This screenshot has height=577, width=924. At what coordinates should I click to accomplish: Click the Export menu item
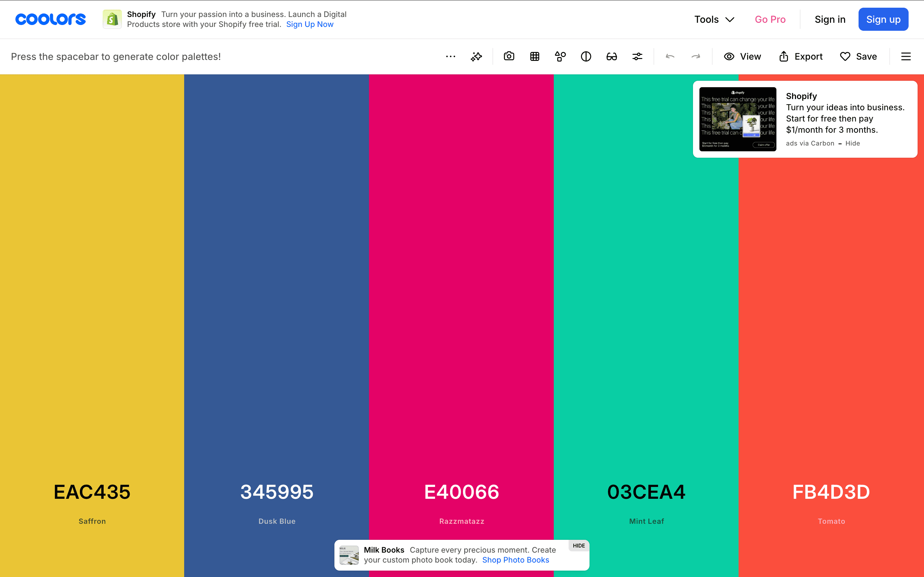[x=801, y=56]
